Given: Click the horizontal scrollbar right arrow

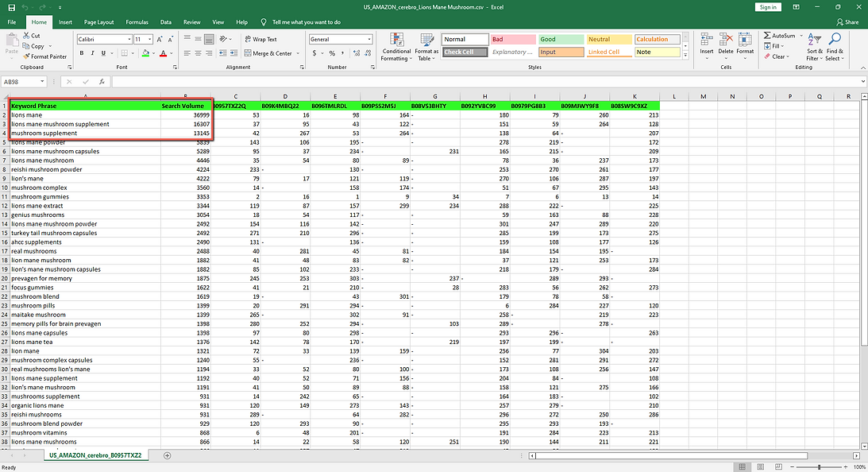Looking at the screenshot, I should pyautogui.click(x=856, y=455).
